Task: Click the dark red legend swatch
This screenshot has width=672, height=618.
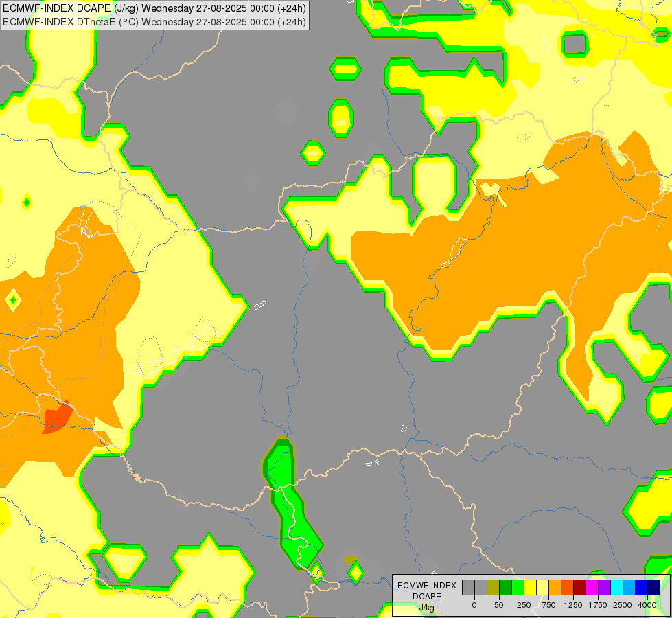Action: pos(580,587)
